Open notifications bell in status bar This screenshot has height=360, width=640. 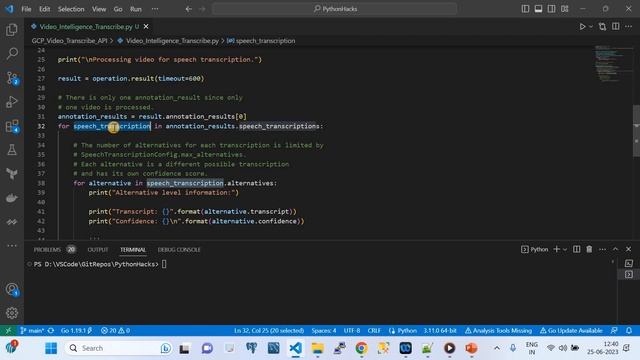tap(629, 331)
